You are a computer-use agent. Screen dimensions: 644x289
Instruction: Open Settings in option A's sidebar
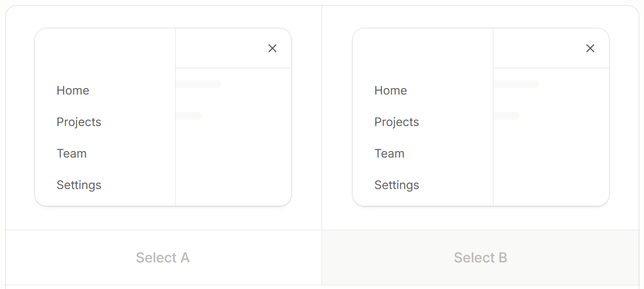(x=79, y=185)
